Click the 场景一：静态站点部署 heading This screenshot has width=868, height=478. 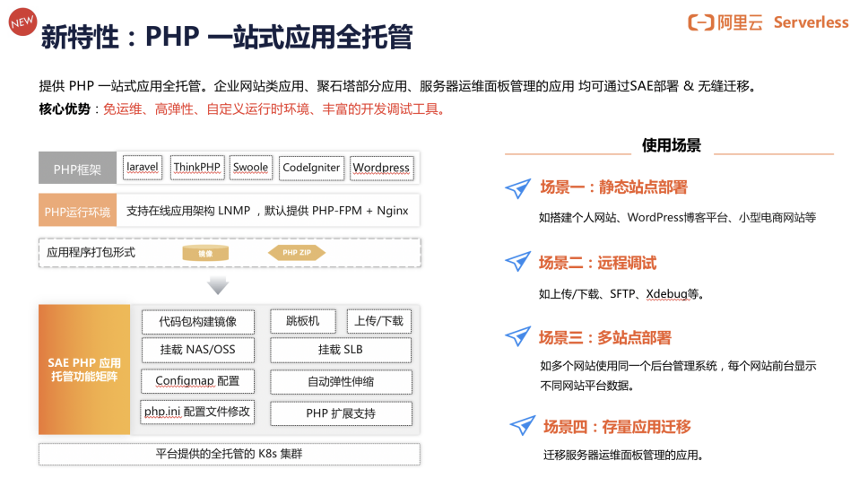614,187
